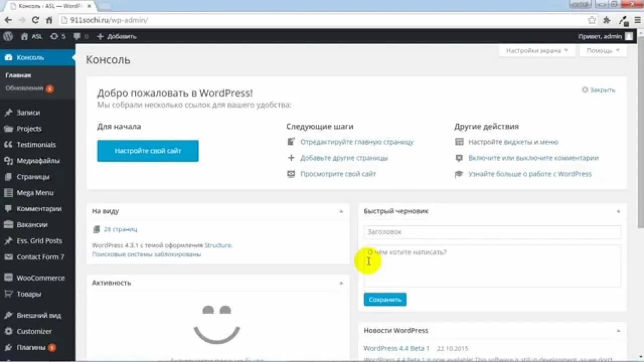
Task: Open admin profile avatar
Action: pyautogui.click(x=629, y=36)
